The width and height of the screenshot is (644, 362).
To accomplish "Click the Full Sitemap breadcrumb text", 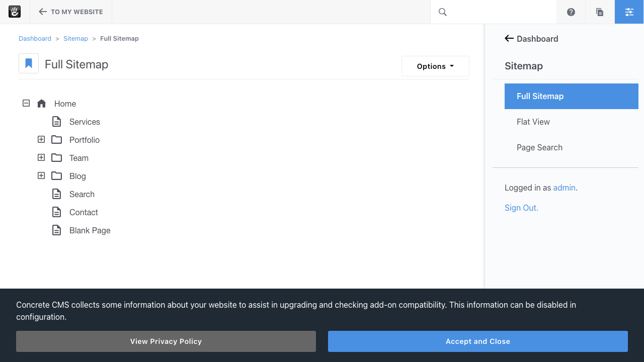I will tap(119, 39).
